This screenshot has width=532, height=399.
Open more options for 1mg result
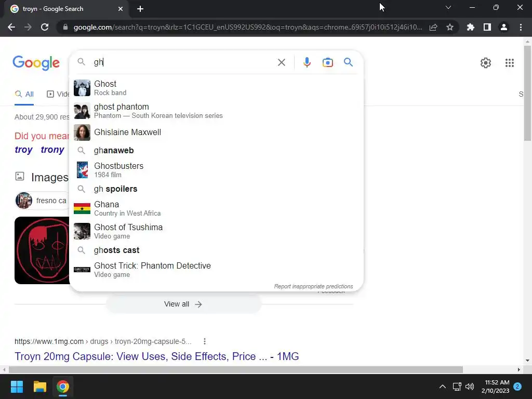click(204, 341)
